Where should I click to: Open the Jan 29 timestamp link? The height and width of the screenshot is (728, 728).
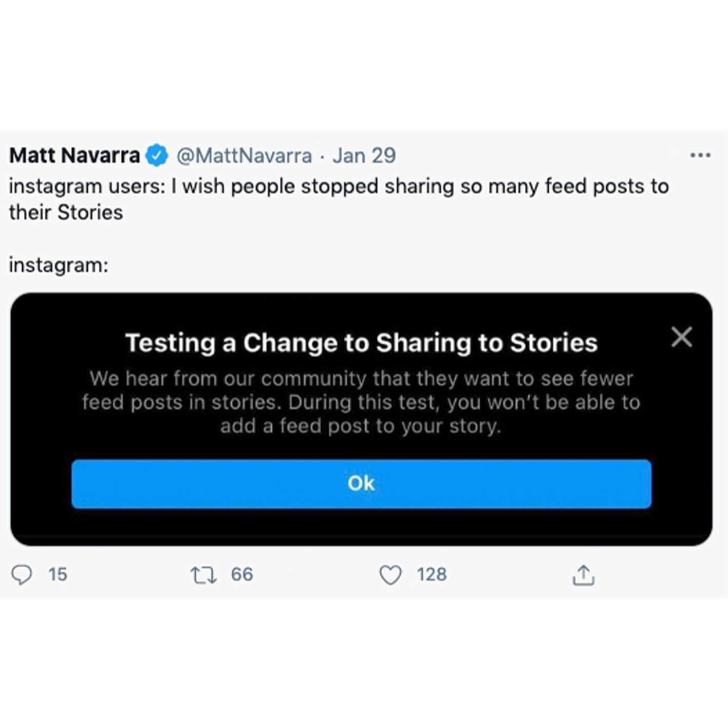point(364,155)
